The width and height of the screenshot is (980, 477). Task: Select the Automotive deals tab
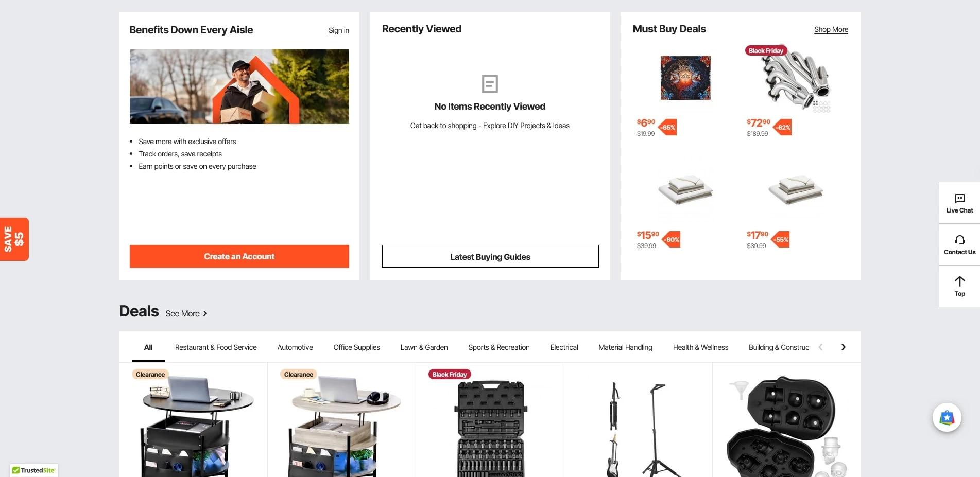point(295,347)
